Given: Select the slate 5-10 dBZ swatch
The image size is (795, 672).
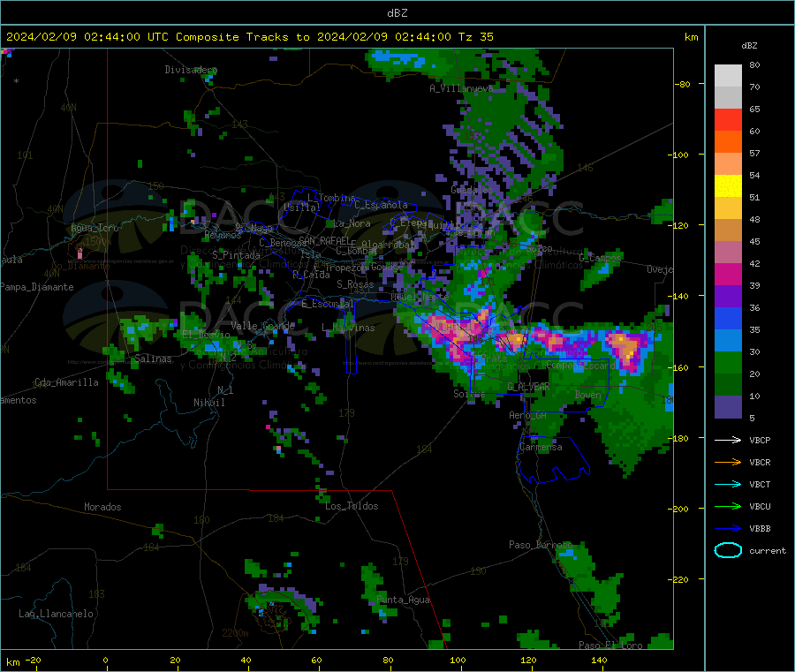Looking at the screenshot, I should click(728, 407).
